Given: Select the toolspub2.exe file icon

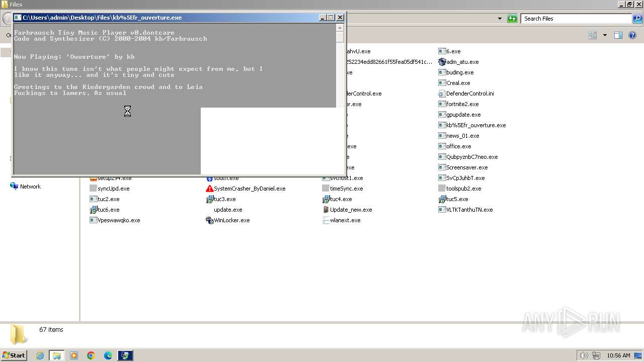Looking at the screenshot, I should pos(442,189).
